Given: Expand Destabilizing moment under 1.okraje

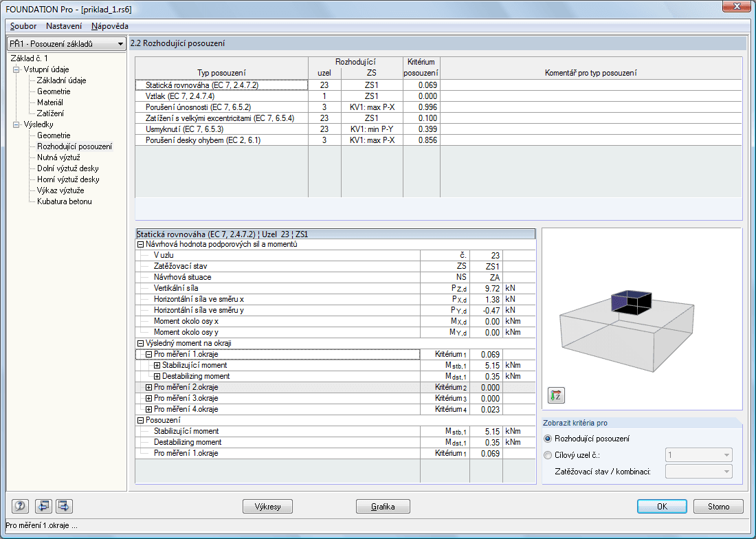Looking at the screenshot, I should click(157, 377).
